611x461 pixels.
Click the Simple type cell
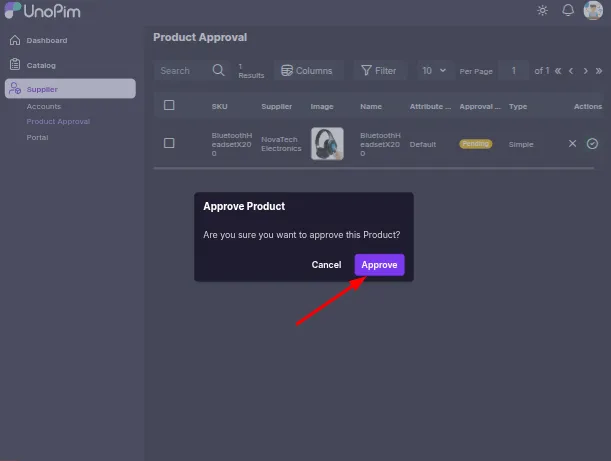tap(521, 144)
